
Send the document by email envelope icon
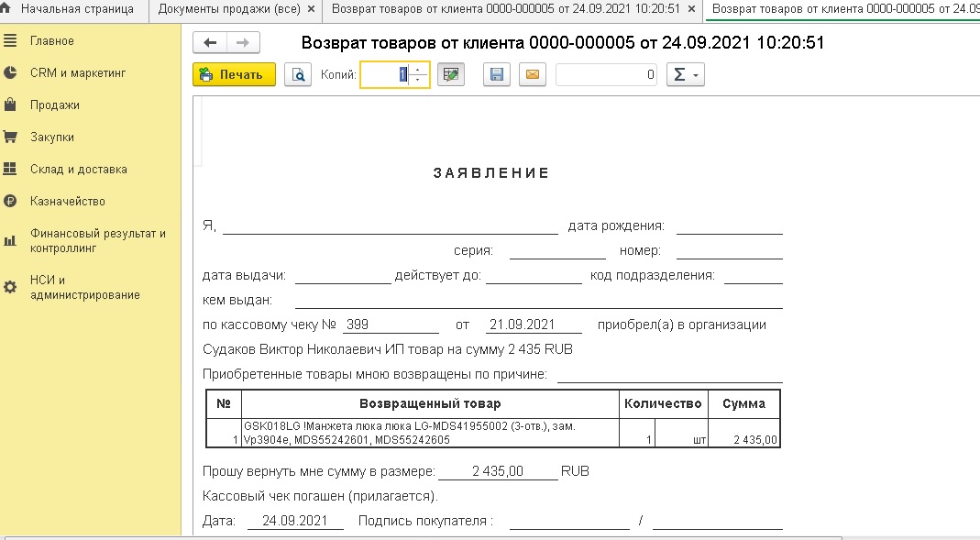point(532,75)
